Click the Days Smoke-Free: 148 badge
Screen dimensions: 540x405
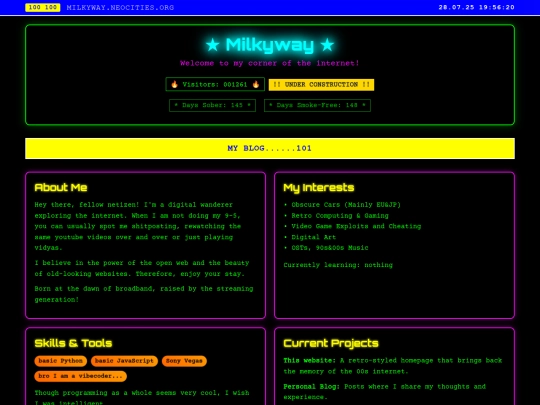pyautogui.click(x=317, y=105)
